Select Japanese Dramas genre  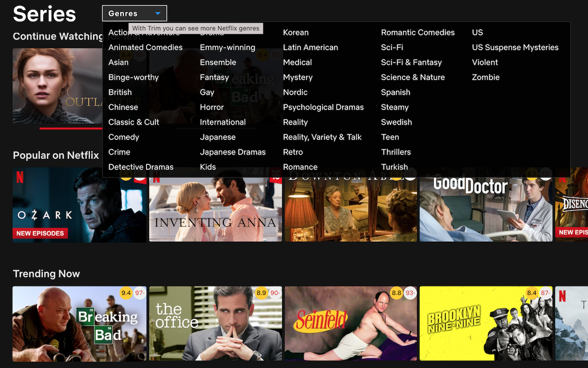233,152
